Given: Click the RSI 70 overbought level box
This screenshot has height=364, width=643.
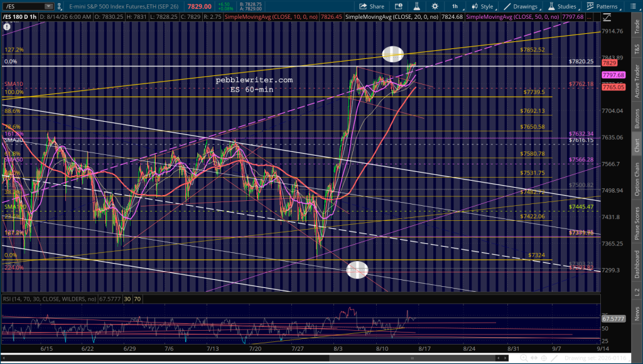Looking at the screenshot, I should (138, 299).
